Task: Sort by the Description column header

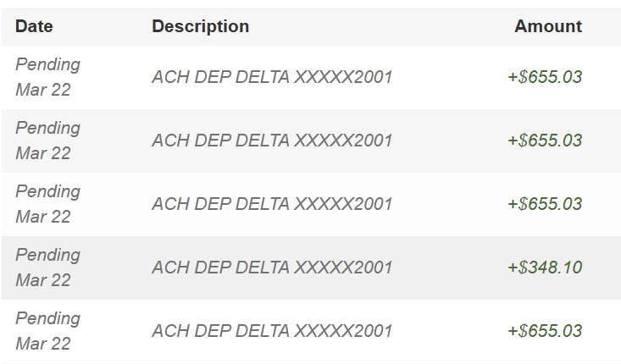Action: (x=200, y=26)
